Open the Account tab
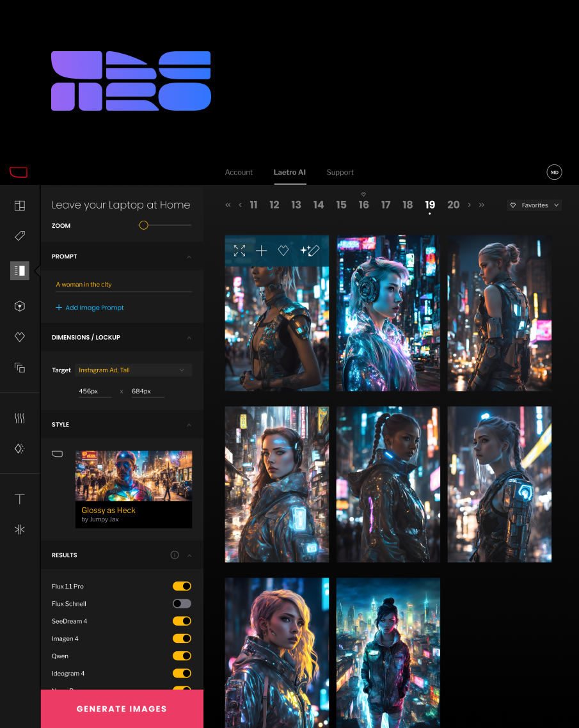 tap(239, 172)
